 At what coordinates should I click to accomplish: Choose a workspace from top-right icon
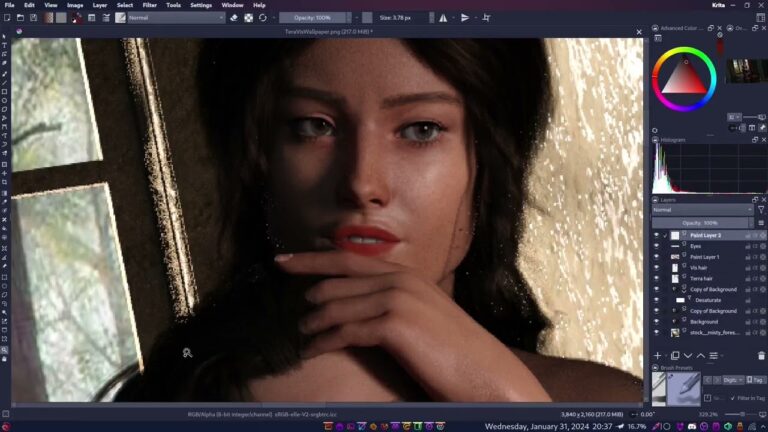[x=760, y=18]
